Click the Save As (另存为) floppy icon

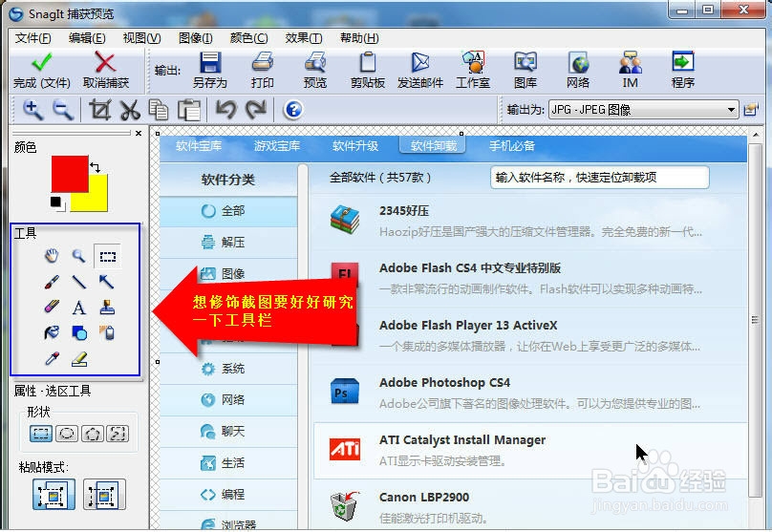coord(210,62)
